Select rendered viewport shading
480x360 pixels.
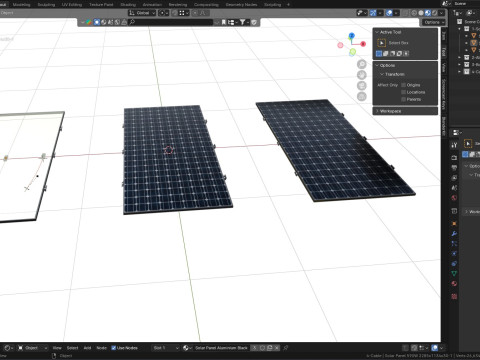tap(435, 13)
